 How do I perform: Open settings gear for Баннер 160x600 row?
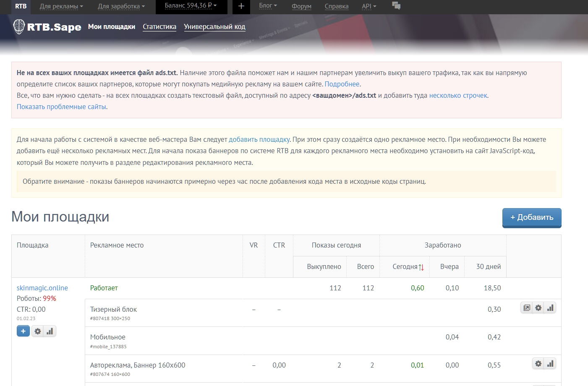(538, 364)
